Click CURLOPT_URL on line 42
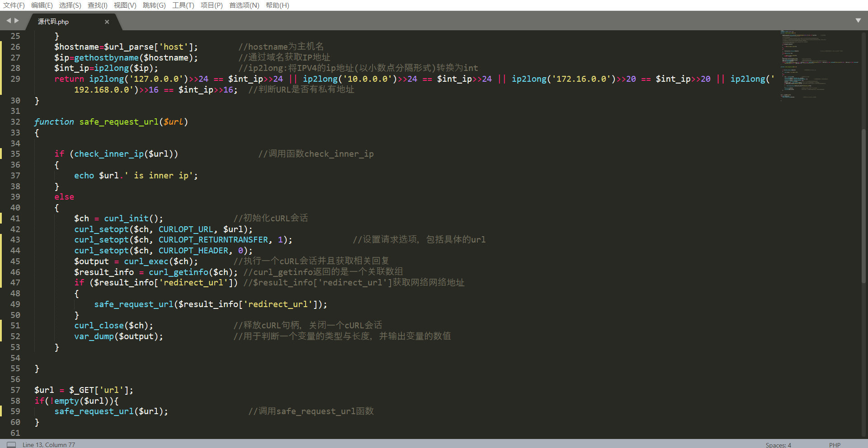Screen dimensions: 868x448 tap(186, 229)
